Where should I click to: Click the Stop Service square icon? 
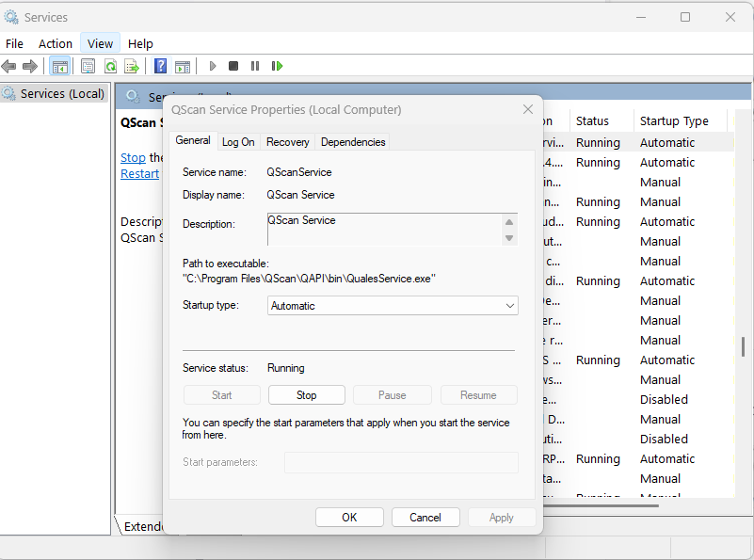[233, 66]
